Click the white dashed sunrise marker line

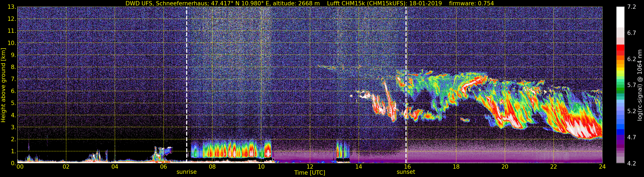[x=187, y=85]
